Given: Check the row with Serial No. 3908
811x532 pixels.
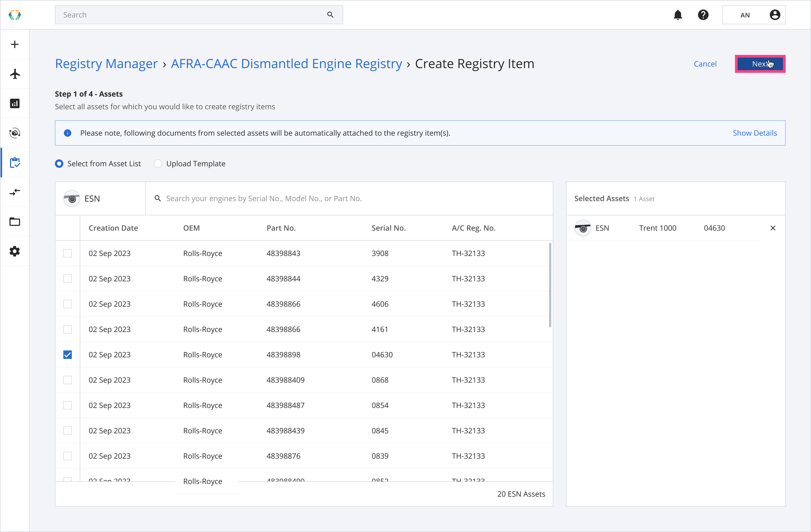Looking at the screenshot, I should tap(67, 253).
